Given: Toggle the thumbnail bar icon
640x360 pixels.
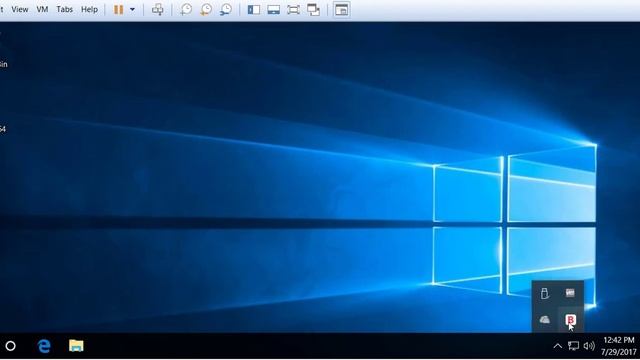Looking at the screenshot, I should click(273, 10).
